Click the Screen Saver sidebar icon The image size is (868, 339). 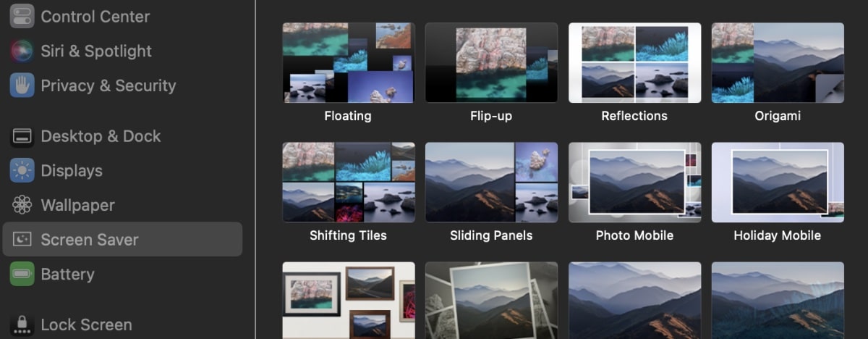tap(22, 240)
